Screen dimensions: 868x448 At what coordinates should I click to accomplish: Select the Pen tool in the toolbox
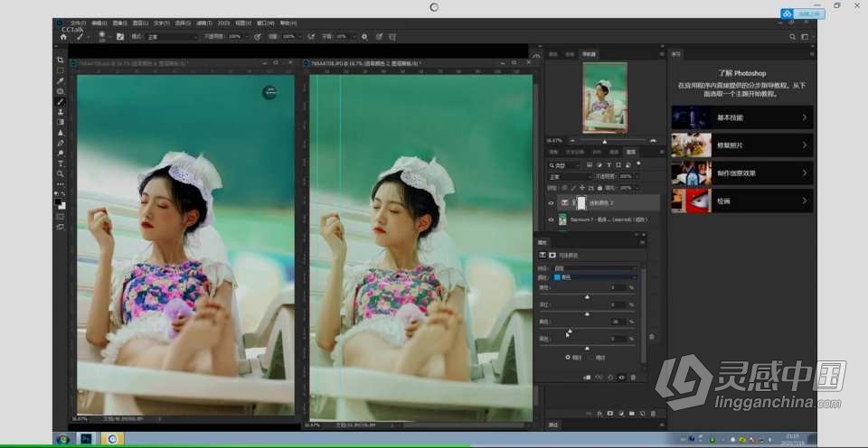point(61,144)
